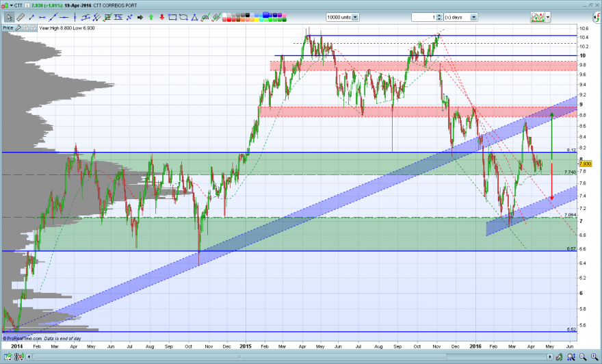The image size is (602, 364).
Task: Open the (x) days timeframe dropdown
Action: (x=460, y=17)
